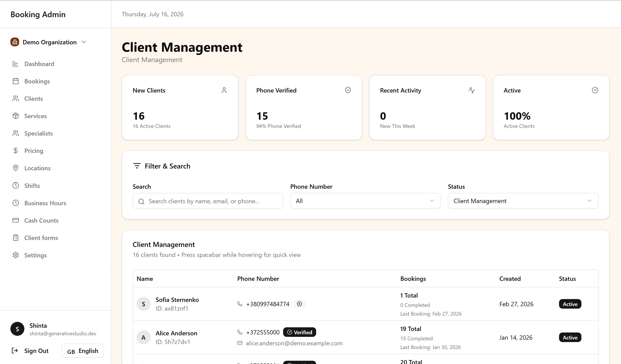Click the Dashboard chart icon in sidebar
Image resolution: width=621 pixels, height=364 pixels.
click(x=15, y=64)
